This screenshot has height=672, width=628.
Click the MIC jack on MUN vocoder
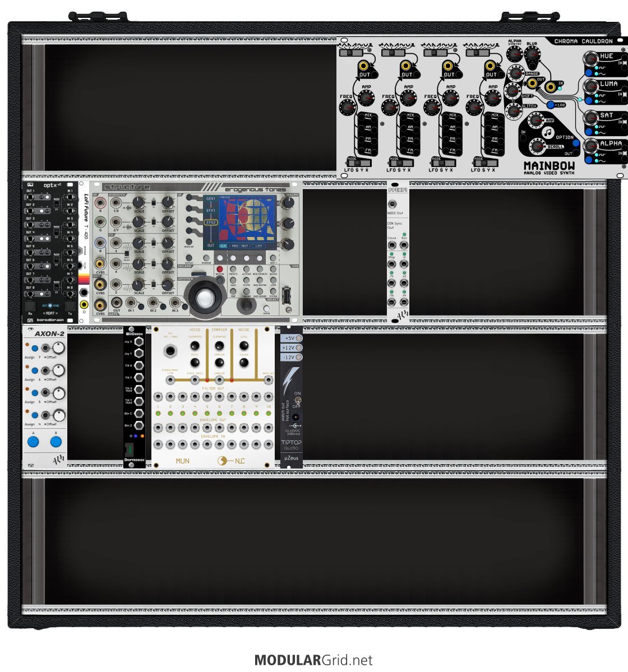pos(170,350)
